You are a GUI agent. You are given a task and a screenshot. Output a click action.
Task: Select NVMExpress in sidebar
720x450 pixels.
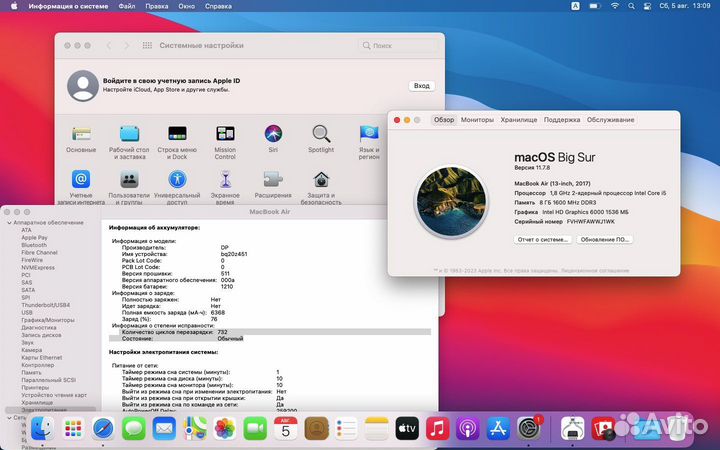pos(38,268)
